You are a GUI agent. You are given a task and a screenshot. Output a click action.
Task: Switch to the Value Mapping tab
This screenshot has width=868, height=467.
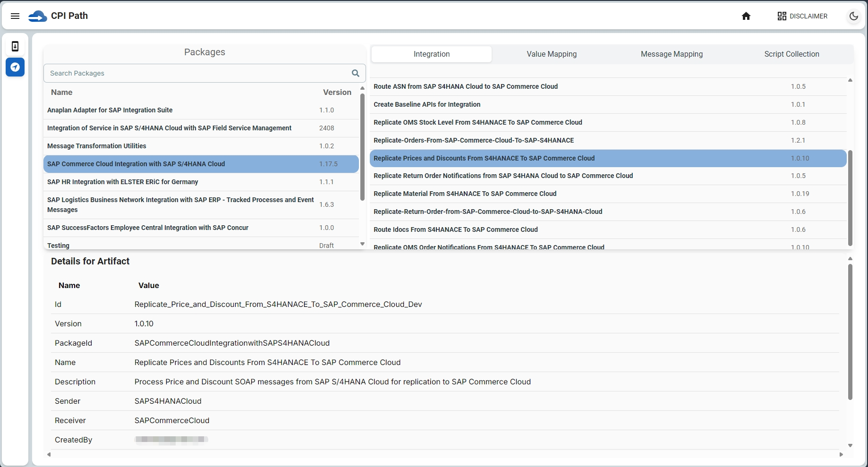(552, 54)
